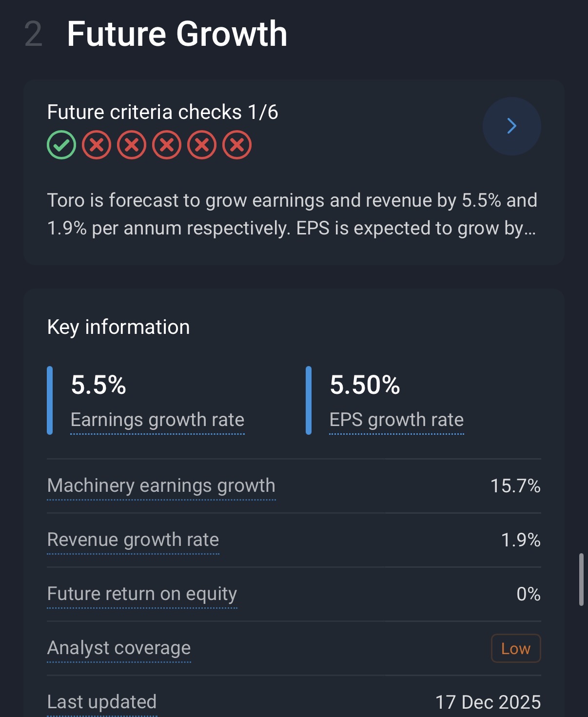Click the fourth red failed check icon
Viewport: 588px width, 717px height.
point(202,145)
